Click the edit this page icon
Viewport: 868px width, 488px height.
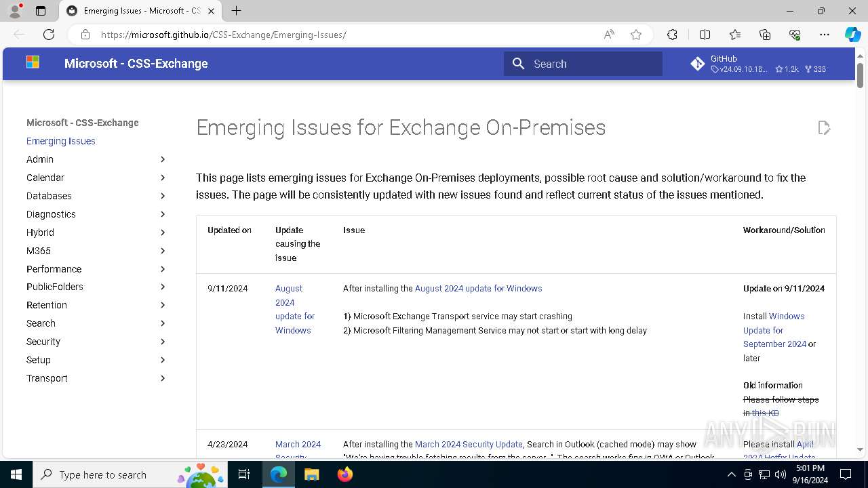coord(824,127)
